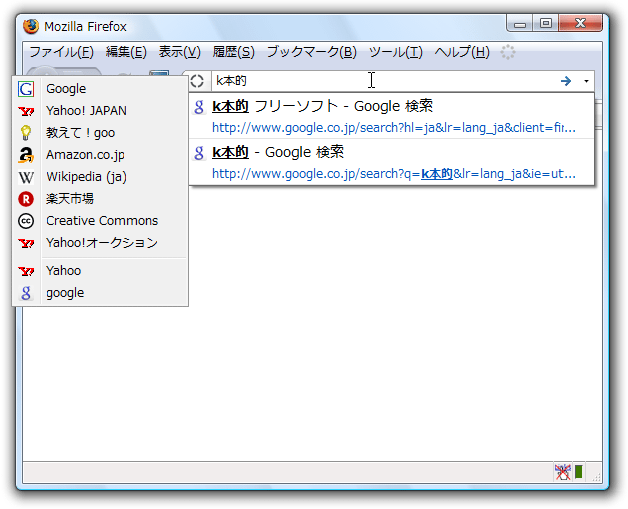Open ファイル(F) menu

[61, 52]
